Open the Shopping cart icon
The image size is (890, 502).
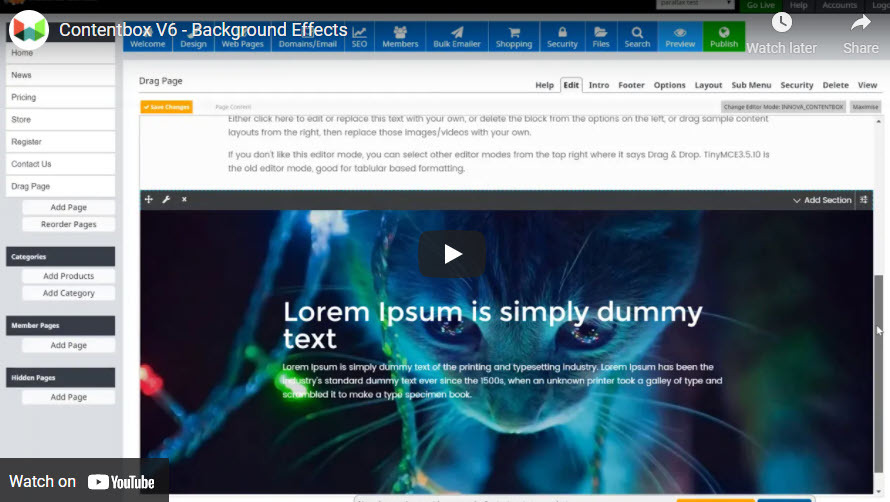(x=514, y=32)
